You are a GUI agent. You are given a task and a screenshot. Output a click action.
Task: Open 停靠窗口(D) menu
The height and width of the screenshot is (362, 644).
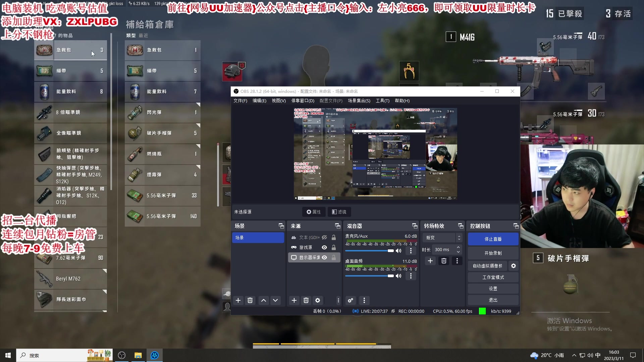pyautogui.click(x=303, y=101)
